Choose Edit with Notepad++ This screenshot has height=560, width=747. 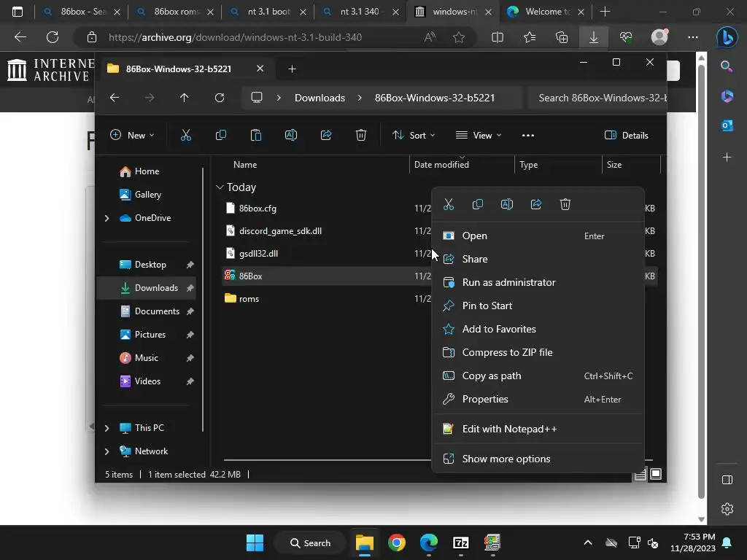[538, 429]
